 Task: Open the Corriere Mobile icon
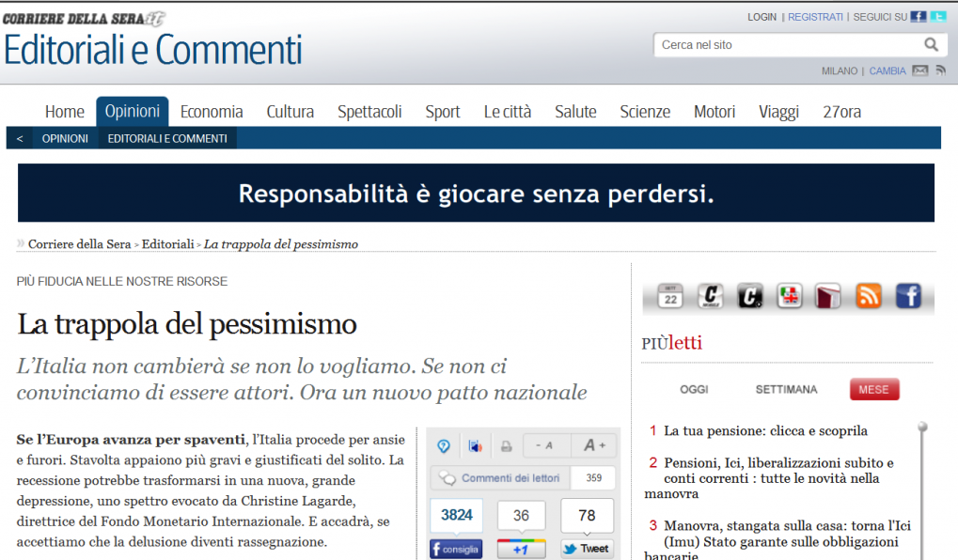pos(710,296)
